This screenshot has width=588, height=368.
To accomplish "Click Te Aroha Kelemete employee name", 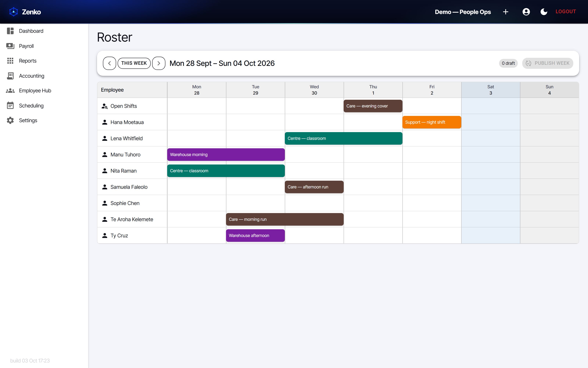I will pyautogui.click(x=132, y=219).
